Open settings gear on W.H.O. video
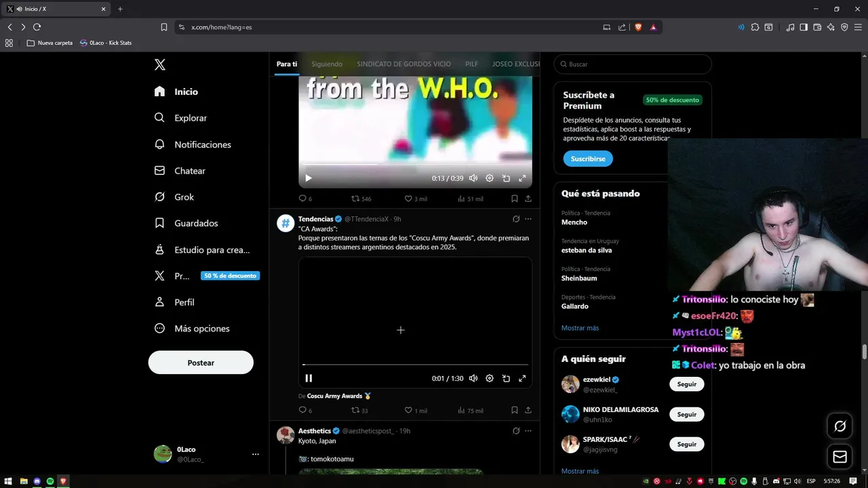Screen dimensions: 868x488 [490, 178]
